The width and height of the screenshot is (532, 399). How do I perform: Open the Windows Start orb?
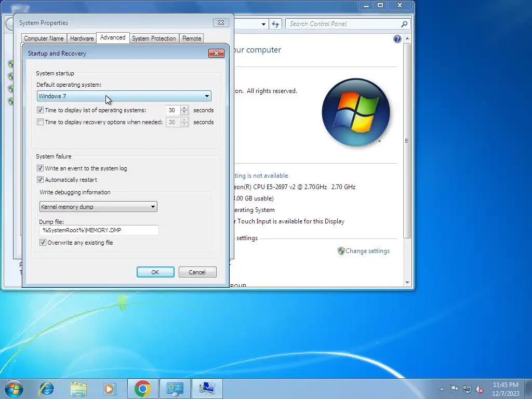point(14,389)
